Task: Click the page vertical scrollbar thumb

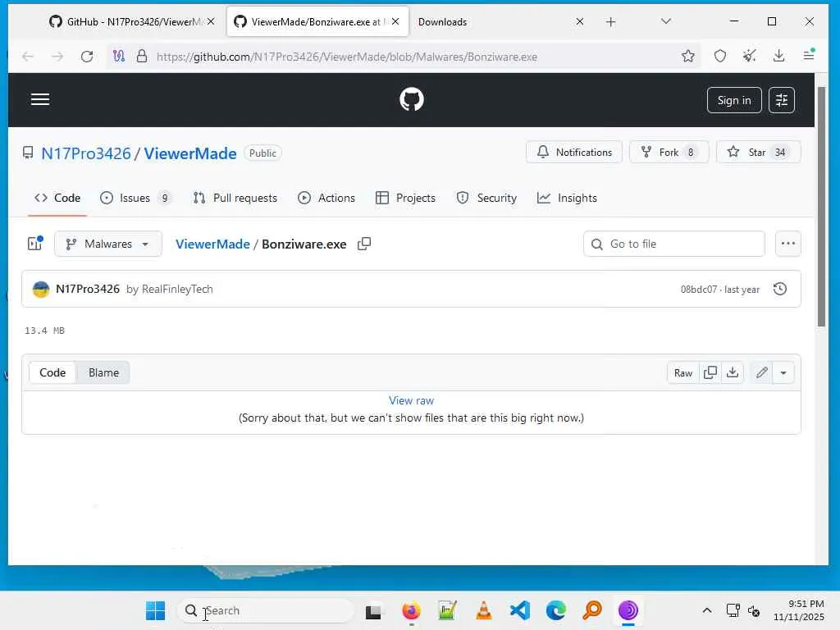Action: point(821,206)
